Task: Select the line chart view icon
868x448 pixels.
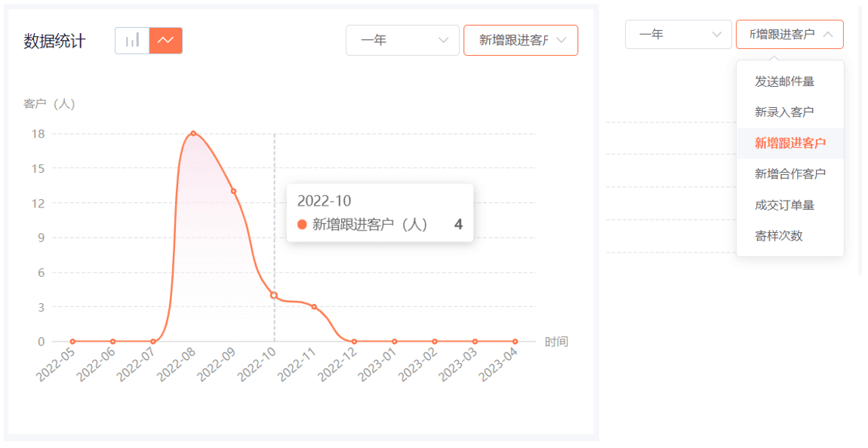Action: coord(165,41)
